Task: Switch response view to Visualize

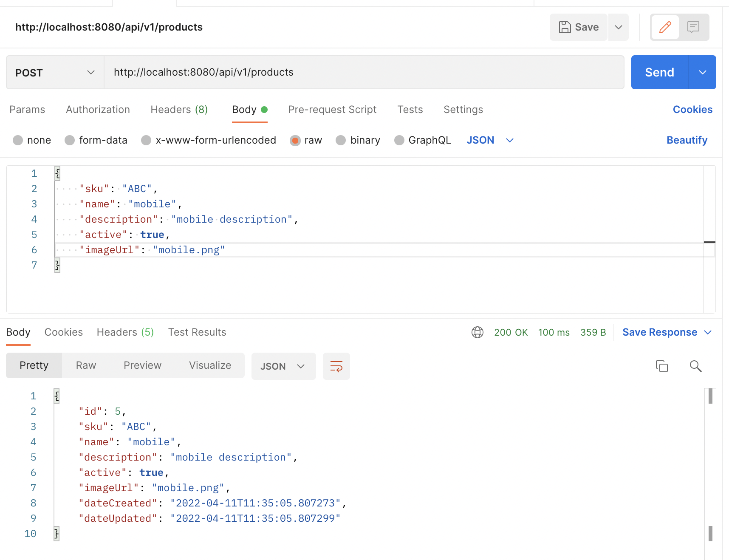Action: click(x=210, y=365)
